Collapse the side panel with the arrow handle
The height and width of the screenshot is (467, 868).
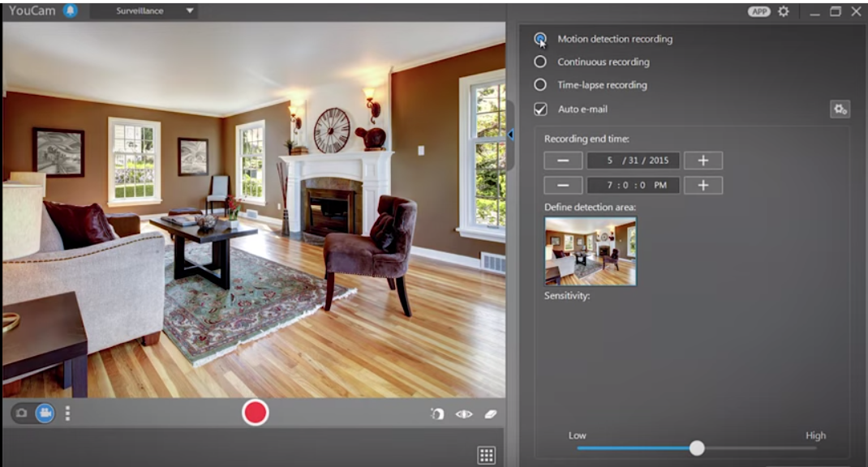point(511,135)
